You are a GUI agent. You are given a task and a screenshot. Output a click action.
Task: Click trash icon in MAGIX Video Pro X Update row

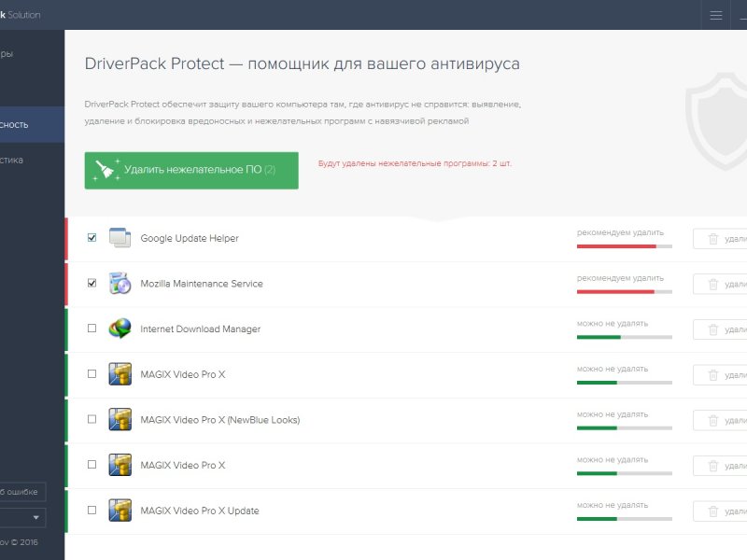[x=712, y=511]
